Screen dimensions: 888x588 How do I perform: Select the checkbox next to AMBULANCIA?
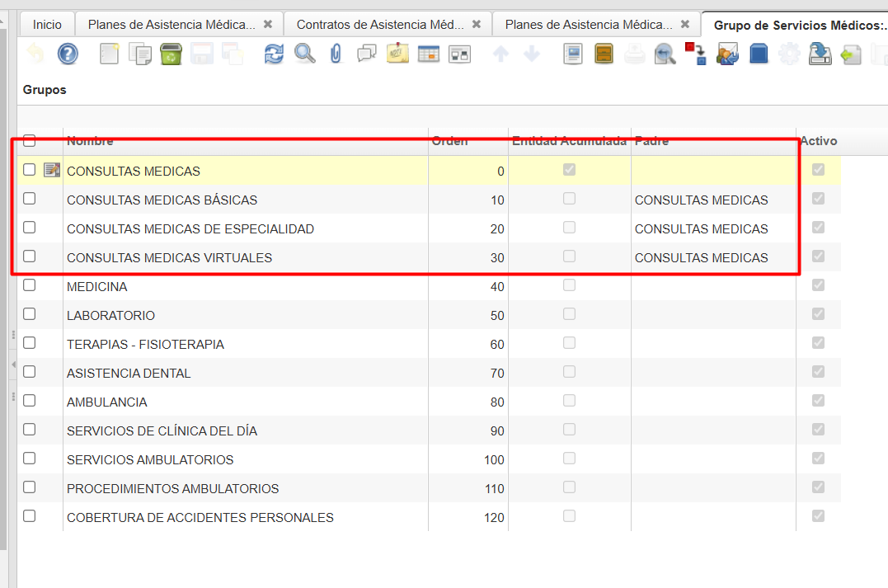[x=30, y=401]
